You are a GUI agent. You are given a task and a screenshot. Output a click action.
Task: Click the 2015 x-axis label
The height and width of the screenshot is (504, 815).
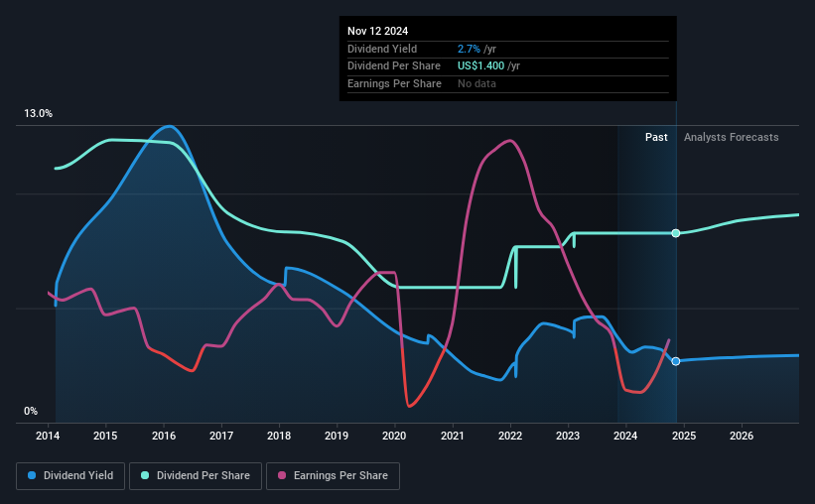[105, 436]
